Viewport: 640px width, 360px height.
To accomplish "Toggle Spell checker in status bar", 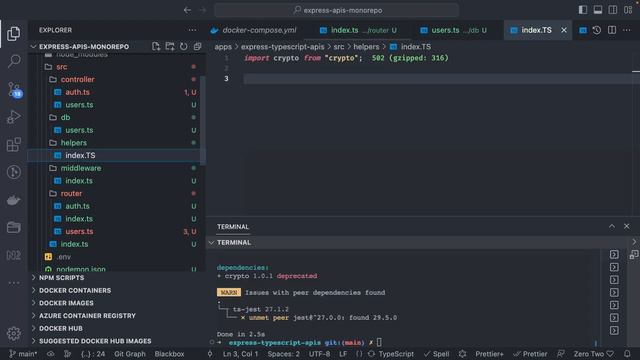I will click(436, 354).
